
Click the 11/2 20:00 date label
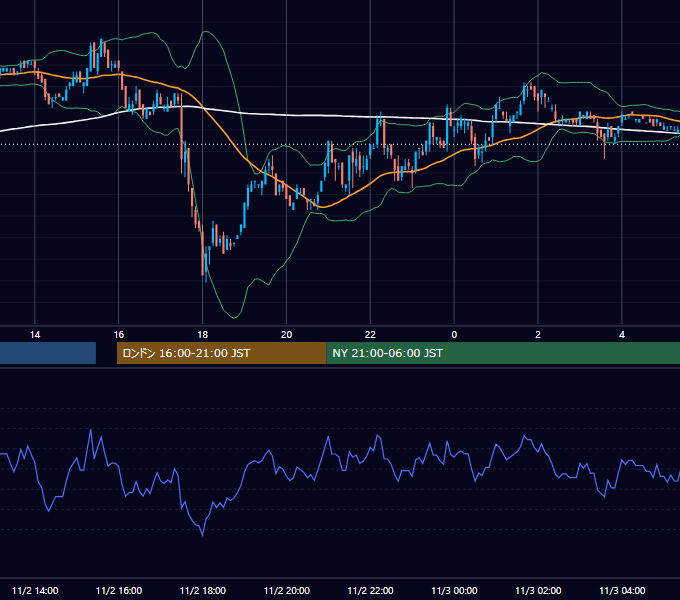(x=287, y=590)
